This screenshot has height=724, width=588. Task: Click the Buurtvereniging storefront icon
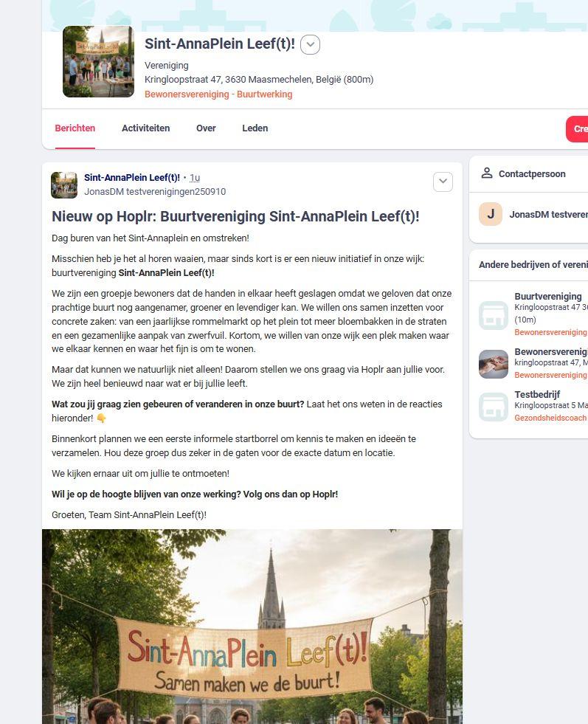494,315
